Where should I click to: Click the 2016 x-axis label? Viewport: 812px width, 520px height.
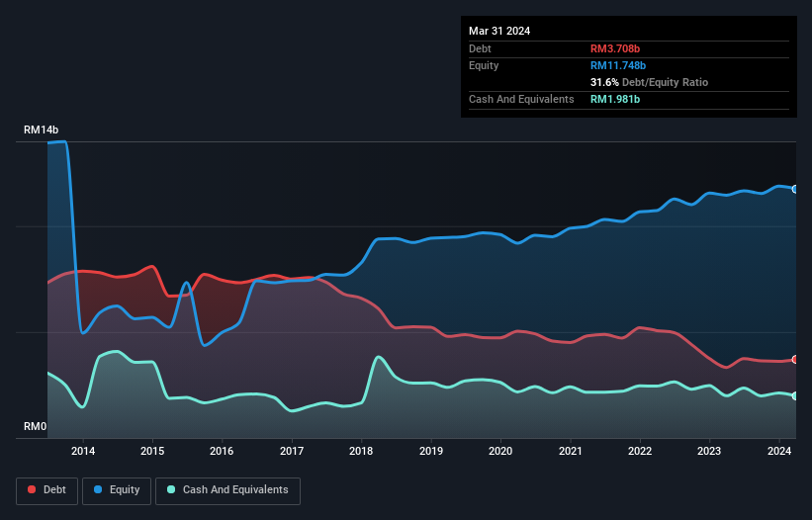coord(222,451)
